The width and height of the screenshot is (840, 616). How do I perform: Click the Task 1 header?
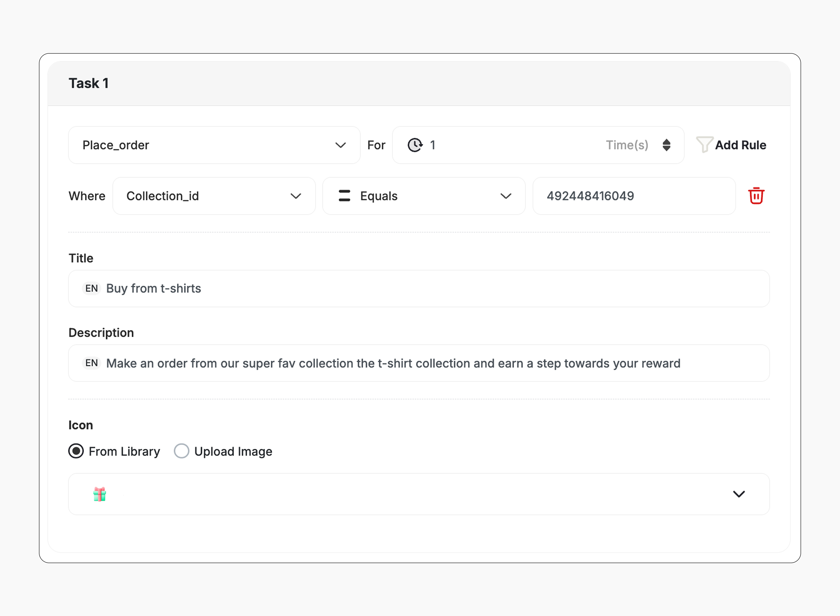[x=89, y=83]
